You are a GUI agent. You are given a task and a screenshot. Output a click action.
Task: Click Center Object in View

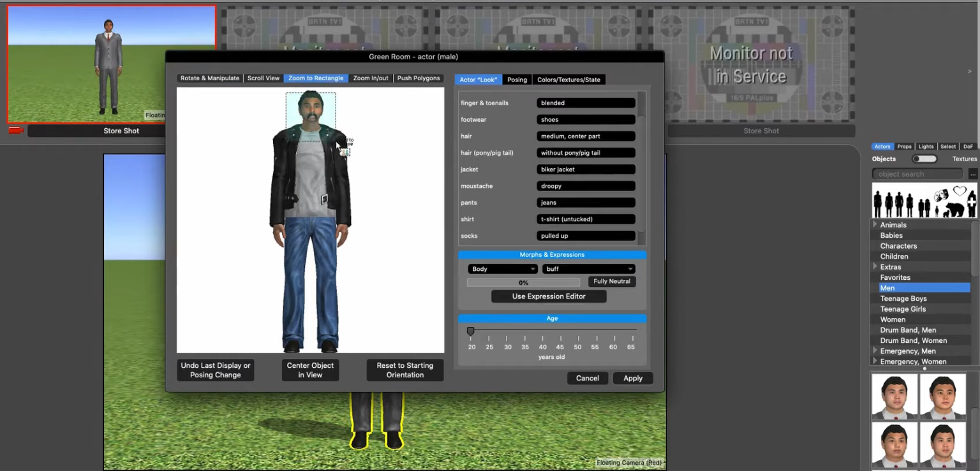point(310,370)
